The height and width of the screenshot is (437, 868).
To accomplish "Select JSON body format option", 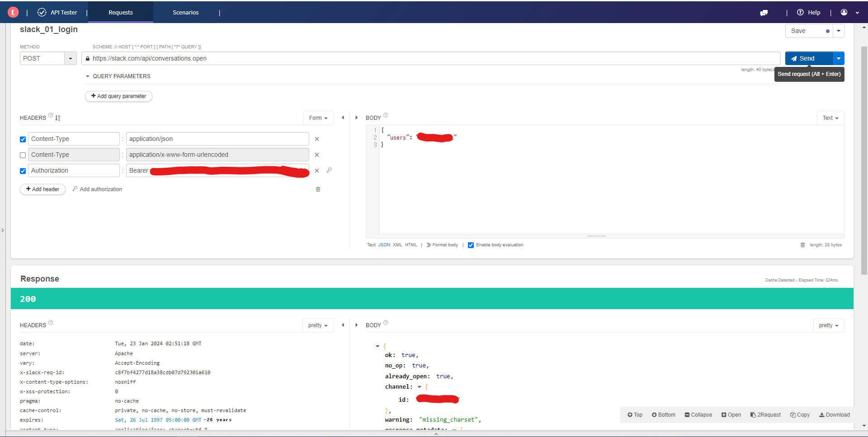I will click(x=384, y=245).
